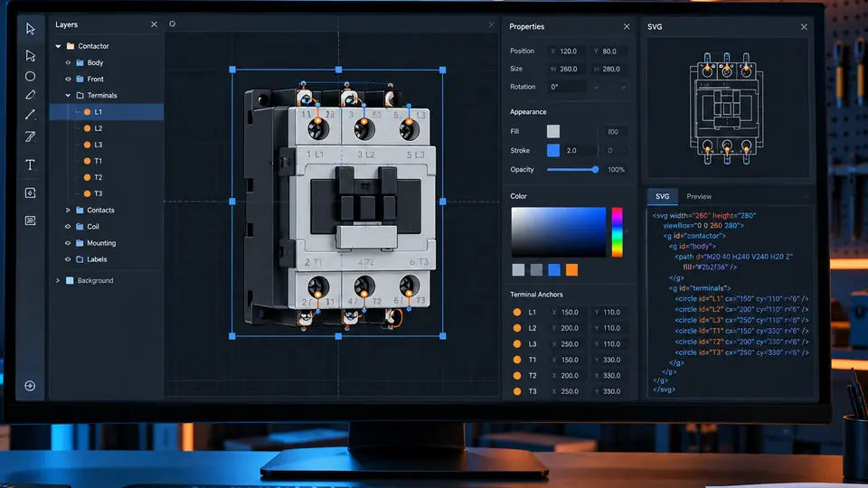
Task: Select the arrow selection tool
Action: click(x=31, y=29)
